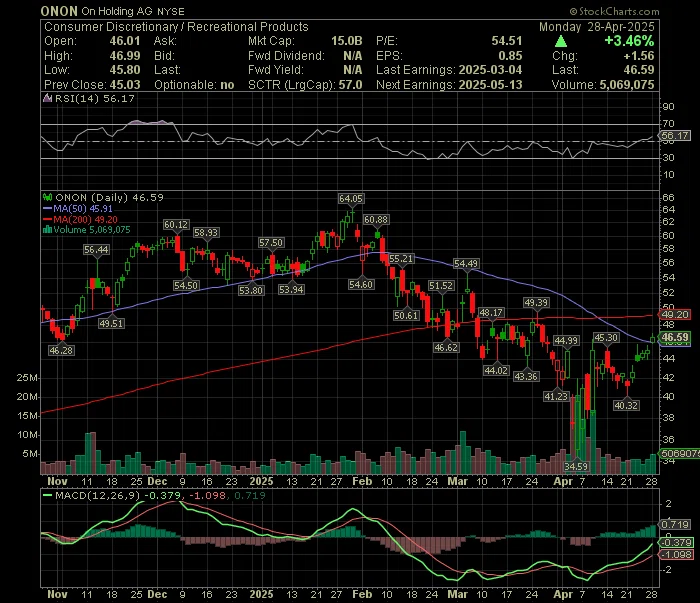
Task: Click the Chg +1.56 value
Action: [x=639, y=56]
